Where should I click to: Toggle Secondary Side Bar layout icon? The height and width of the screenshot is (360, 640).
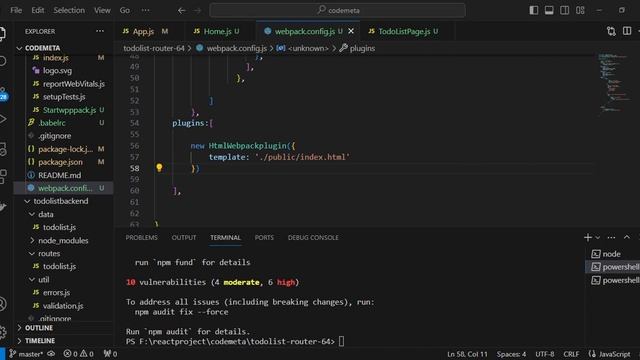click(x=564, y=10)
